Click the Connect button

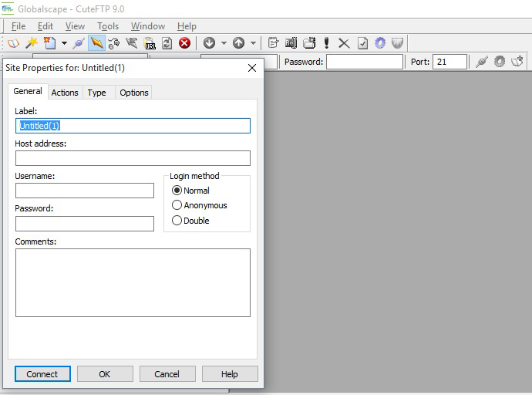click(x=42, y=374)
